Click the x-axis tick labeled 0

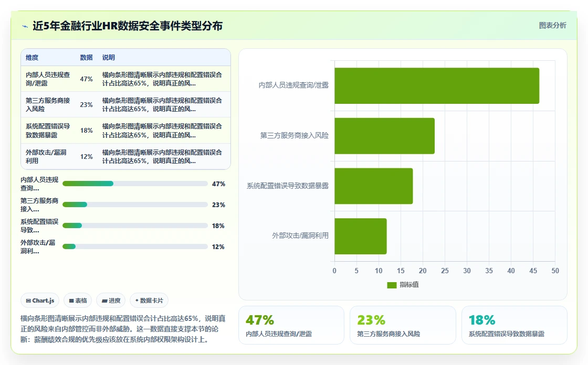[334, 271]
